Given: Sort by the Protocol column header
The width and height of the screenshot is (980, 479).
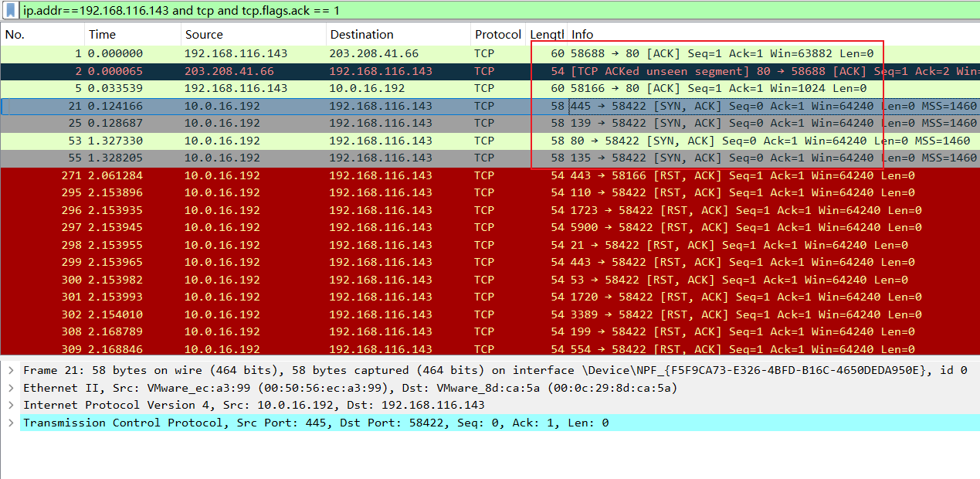Looking at the screenshot, I should pyautogui.click(x=498, y=35).
